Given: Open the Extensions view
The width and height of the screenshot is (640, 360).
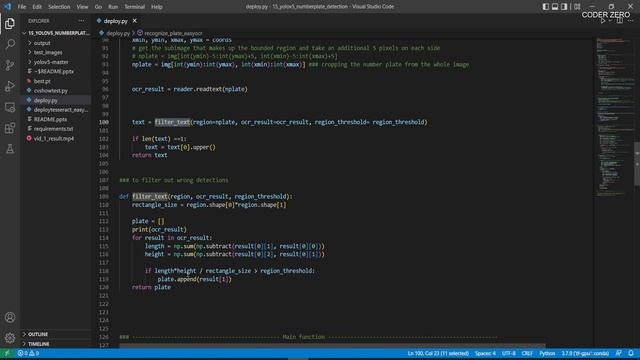Looking at the screenshot, I should point(10,128).
